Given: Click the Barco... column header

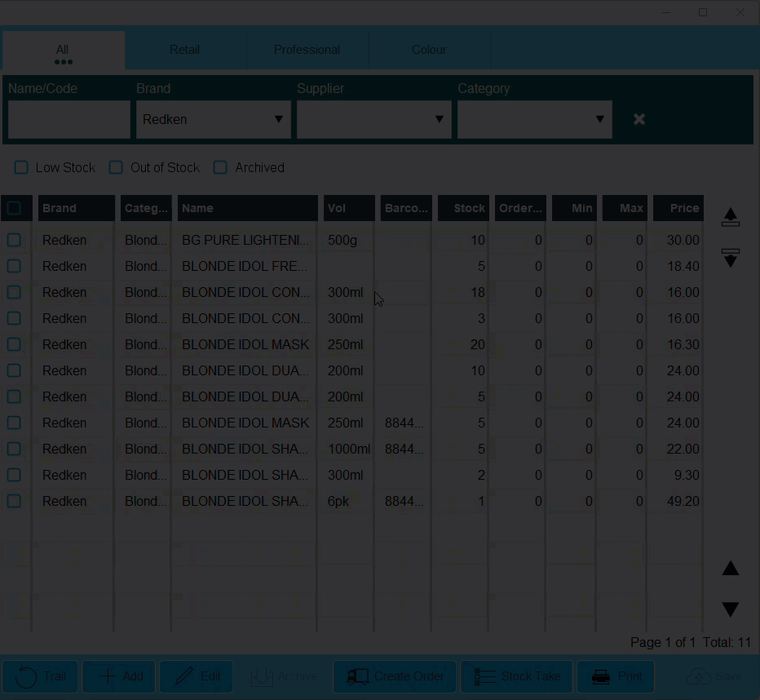Looking at the screenshot, I should (406, 208).
